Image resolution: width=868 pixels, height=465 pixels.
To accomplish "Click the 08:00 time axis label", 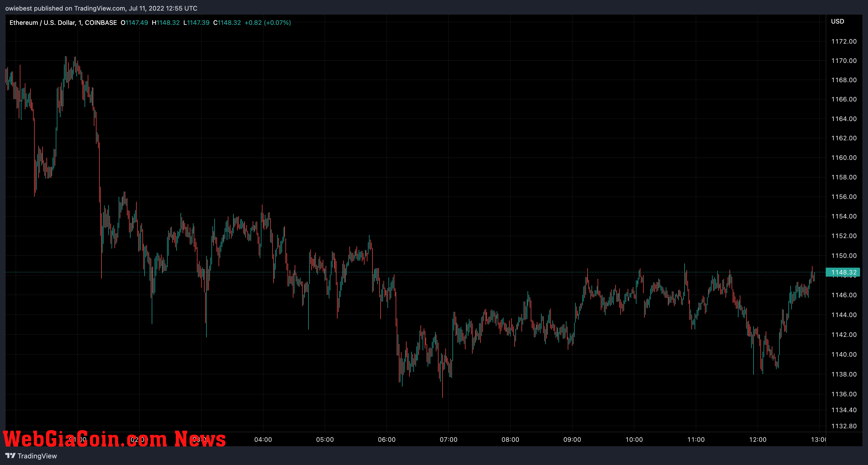I will pos(510,439).
